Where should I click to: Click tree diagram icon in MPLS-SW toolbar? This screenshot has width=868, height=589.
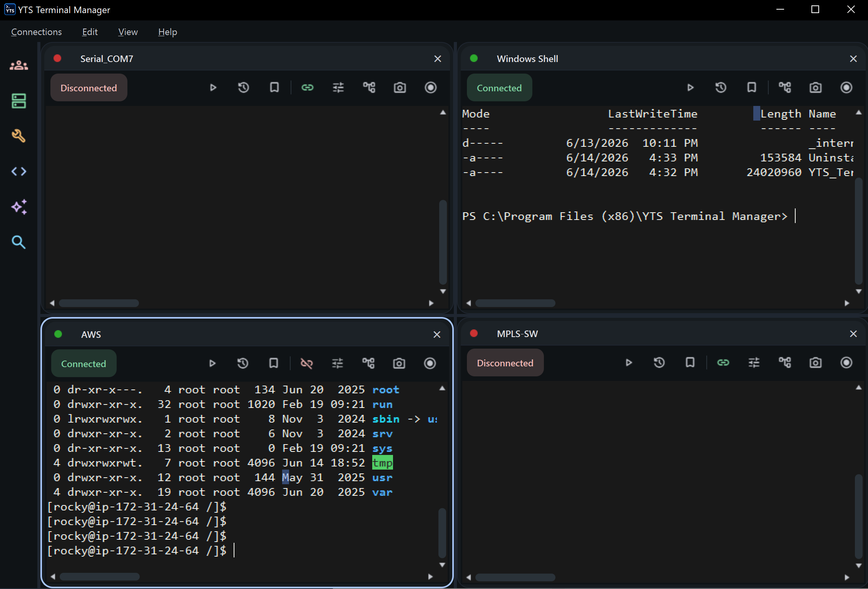784,362
